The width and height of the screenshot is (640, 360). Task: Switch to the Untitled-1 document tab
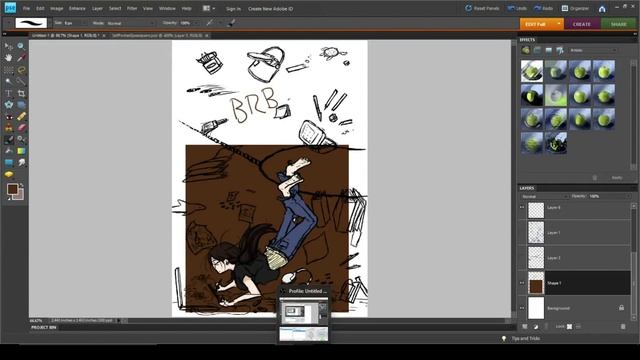tap(66, 36)
